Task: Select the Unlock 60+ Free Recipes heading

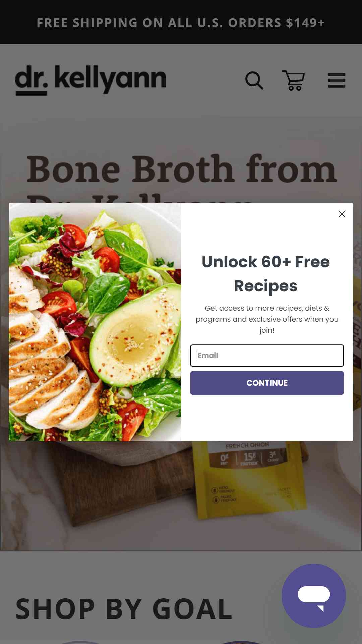Action: click(x=266, y=274)
